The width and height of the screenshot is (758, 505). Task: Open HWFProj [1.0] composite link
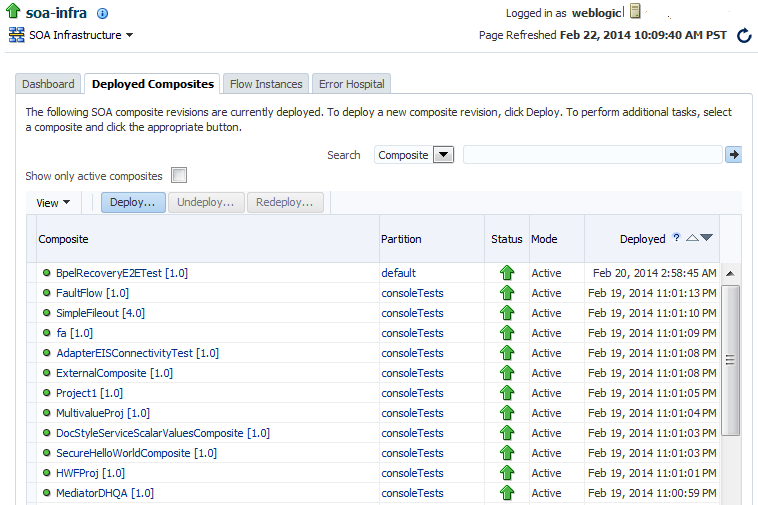click(x=90, y=473)
